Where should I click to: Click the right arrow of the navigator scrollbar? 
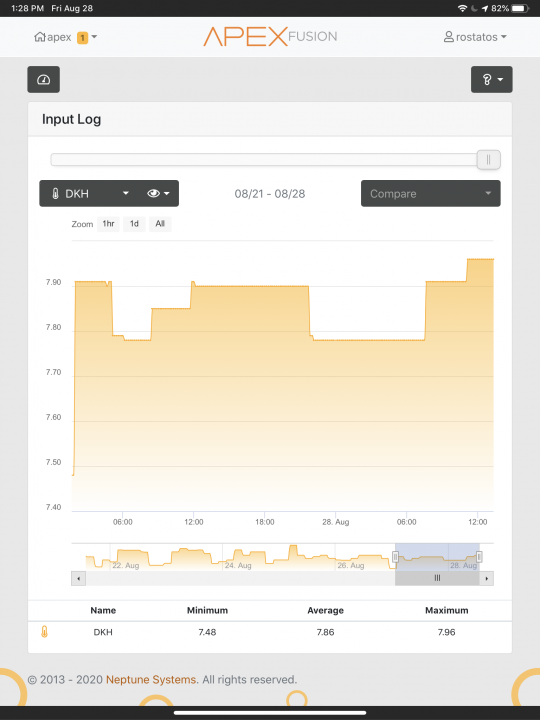tap(486, 578)
